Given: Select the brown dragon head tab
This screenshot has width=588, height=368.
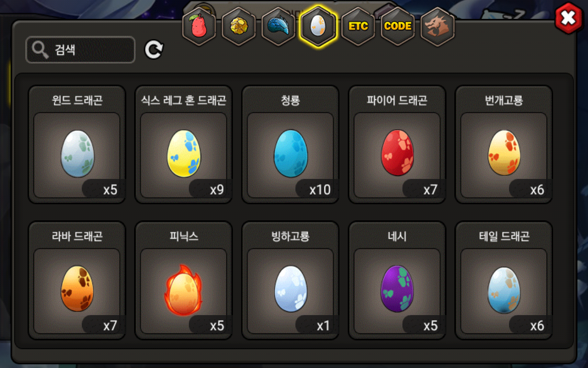Looking at the screenshot, I should click(437, 27).
